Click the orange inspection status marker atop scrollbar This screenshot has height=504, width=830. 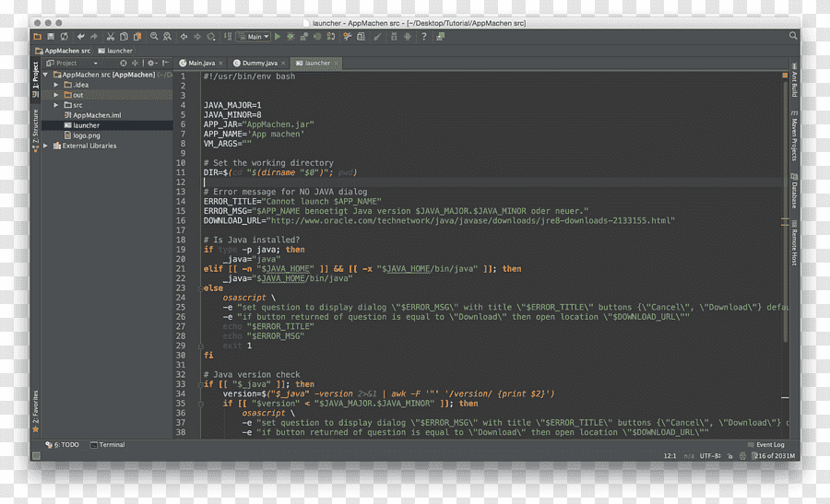tap(785, 76)
